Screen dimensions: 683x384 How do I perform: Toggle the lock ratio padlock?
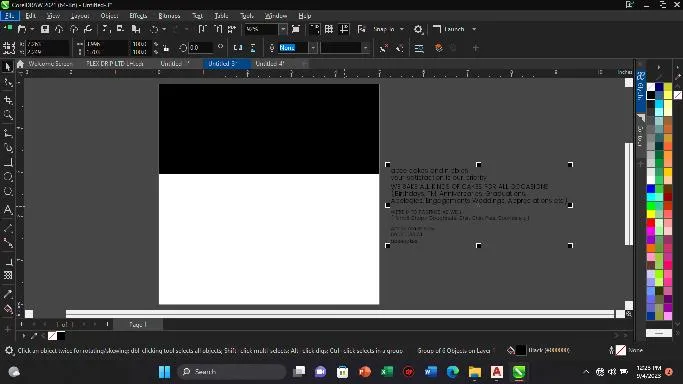pyautogui.click(x=166, y=47)
